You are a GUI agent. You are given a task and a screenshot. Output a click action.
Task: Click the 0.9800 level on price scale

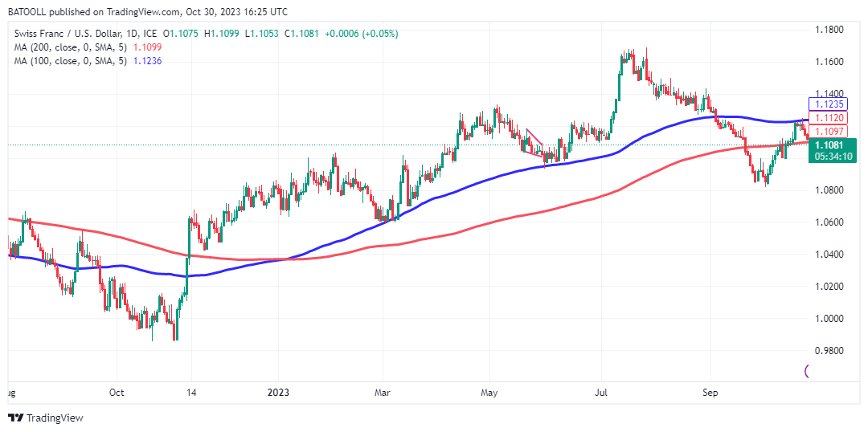coord(829,351)
